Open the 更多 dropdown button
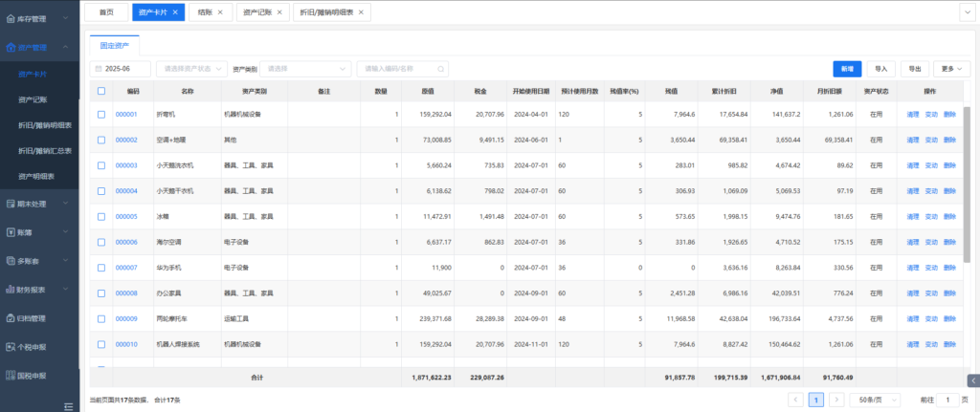Viewport: 980px width, 412px height. 951,69
